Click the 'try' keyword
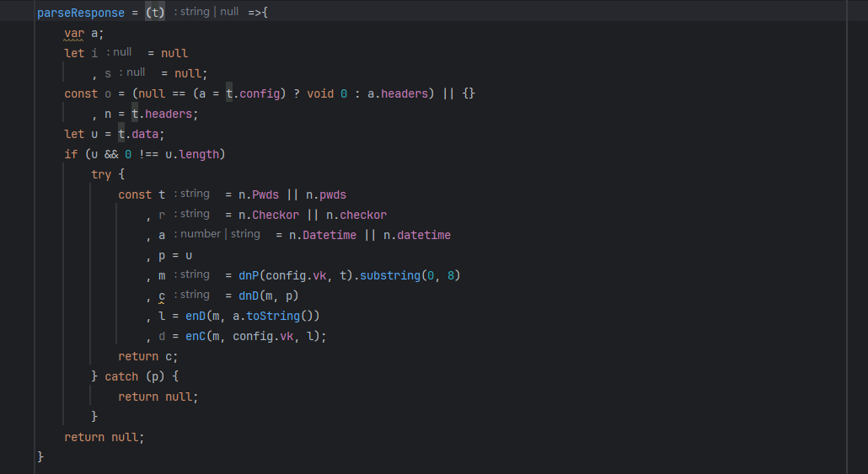 pyautogui.click(x=101, y=175)
